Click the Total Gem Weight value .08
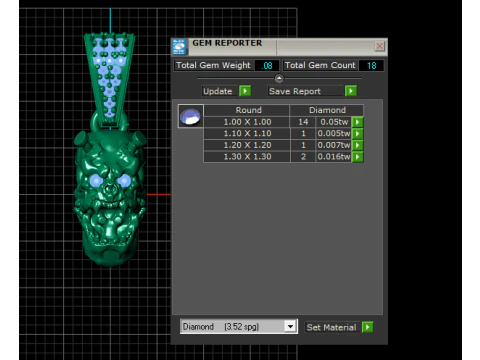480x360 pixels. [267, 66]
